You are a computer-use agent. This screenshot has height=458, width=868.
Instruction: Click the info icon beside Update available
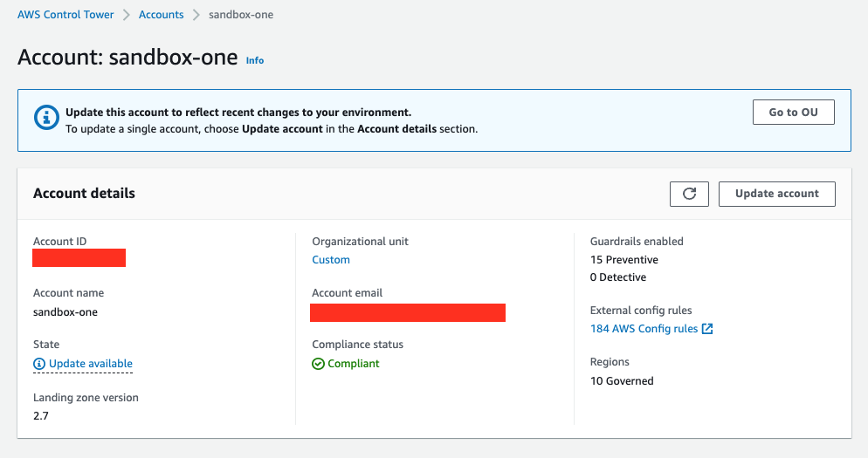(x=38, y=364)
